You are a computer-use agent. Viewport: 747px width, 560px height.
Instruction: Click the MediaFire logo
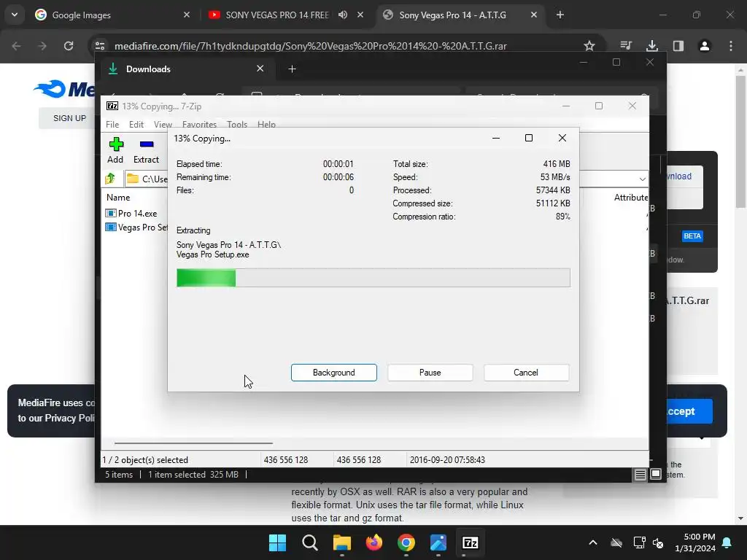coord(64,89)
